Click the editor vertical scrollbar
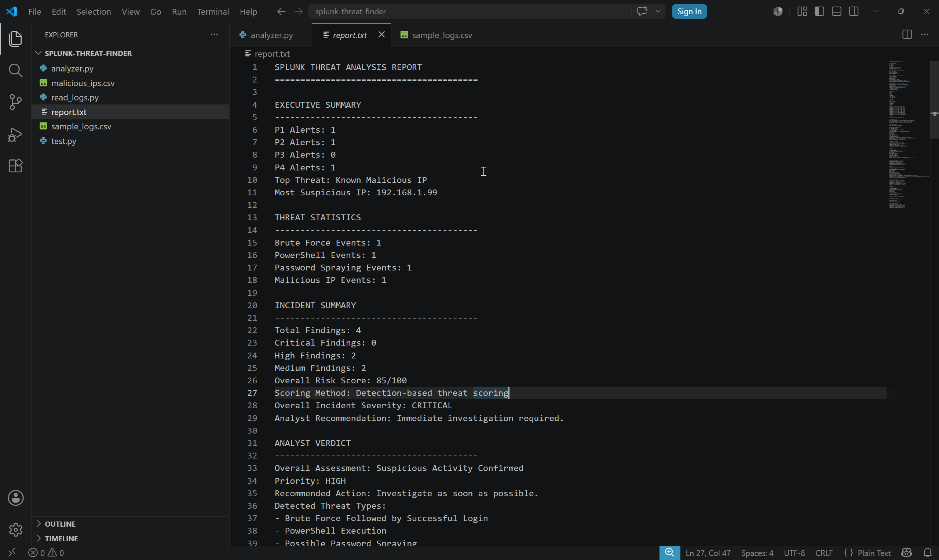Screen dimensions: 939x560 (x=934, y=100)
